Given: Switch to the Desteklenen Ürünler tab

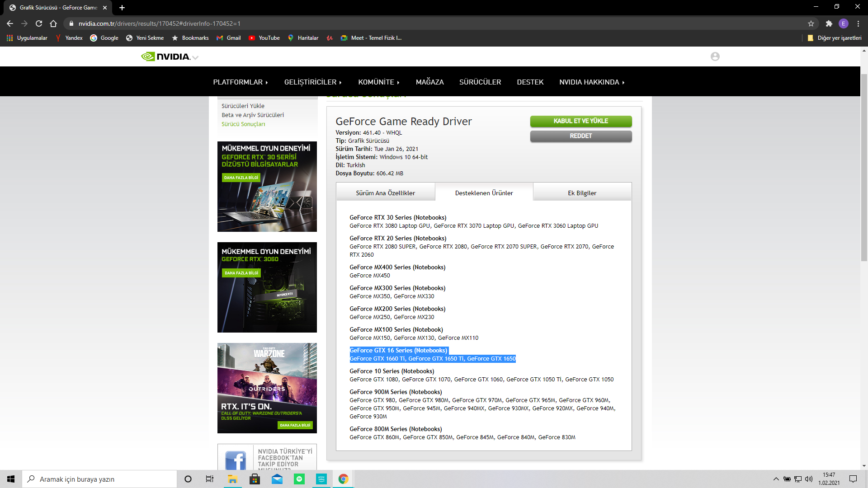Looking at the screenshot, I should (x=484, y=193).
